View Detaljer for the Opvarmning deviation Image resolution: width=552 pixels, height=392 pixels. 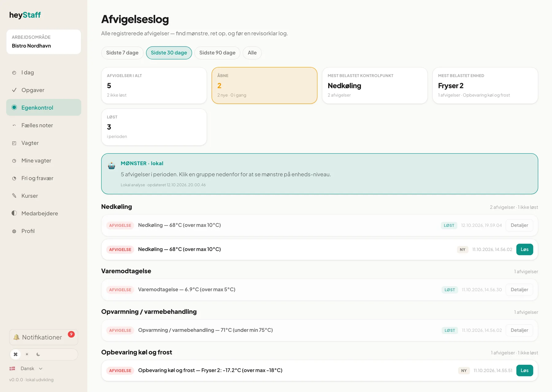(x=519, y=330)
